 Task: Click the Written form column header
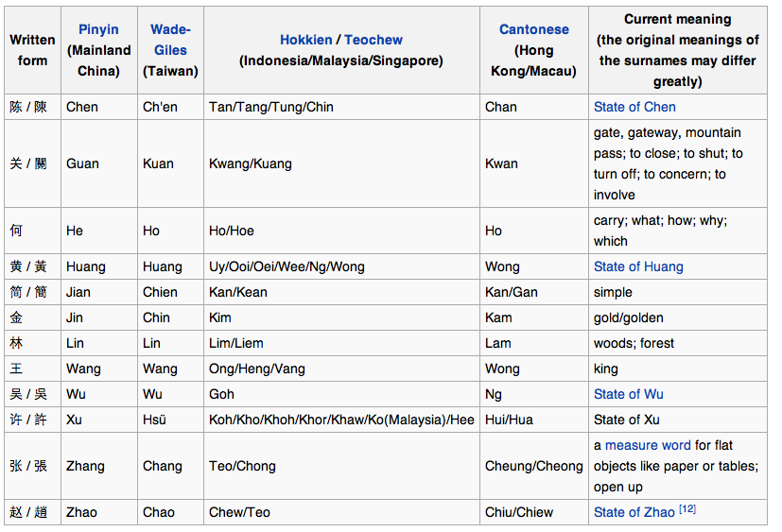coord(32,50)
